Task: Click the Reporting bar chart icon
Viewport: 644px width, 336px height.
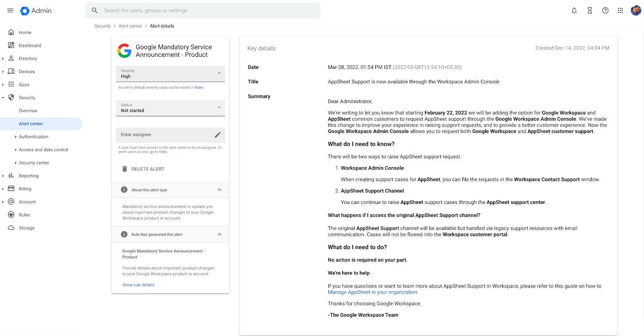Action: tap(11, 176)
